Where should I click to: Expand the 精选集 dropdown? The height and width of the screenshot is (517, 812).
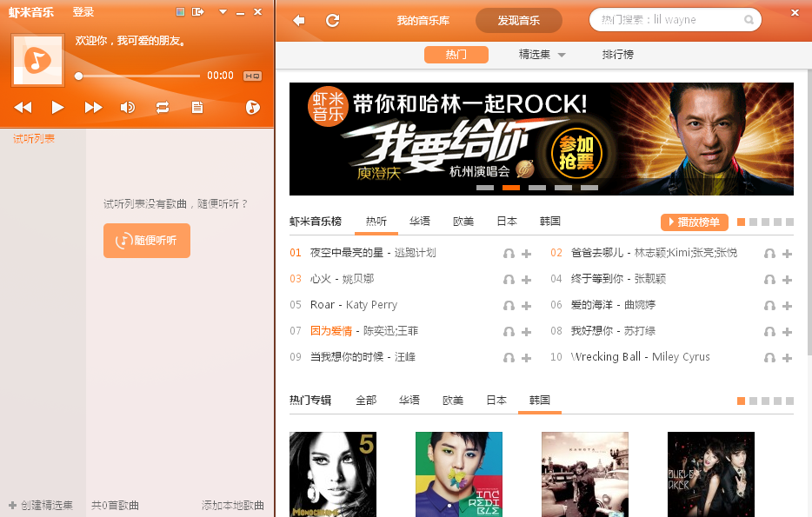(x=542, y=55)
